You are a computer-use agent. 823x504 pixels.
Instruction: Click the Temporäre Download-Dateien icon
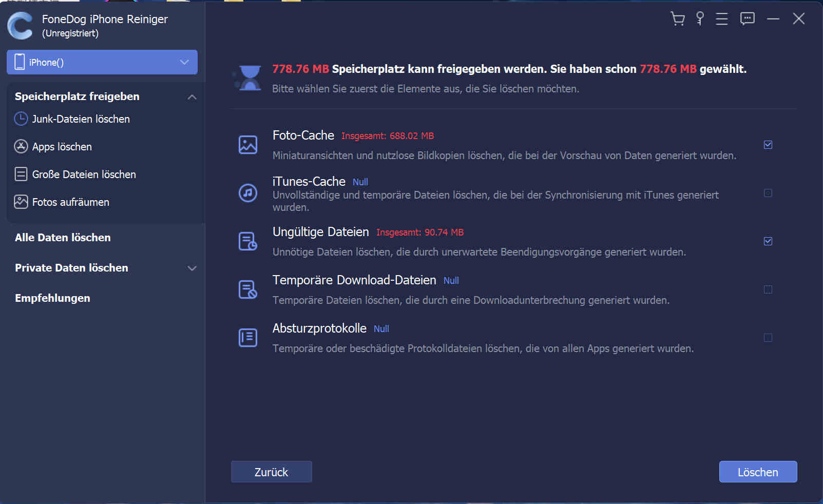[x=248, y=289]
